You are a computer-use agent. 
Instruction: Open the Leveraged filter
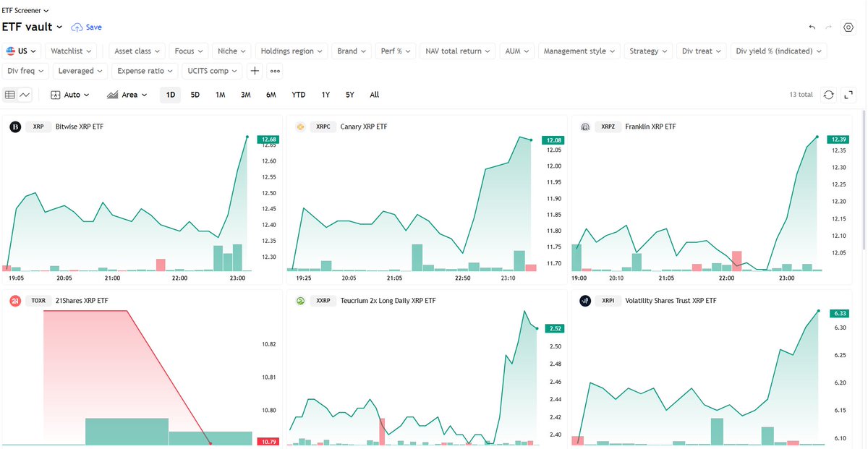click(80, 71)
